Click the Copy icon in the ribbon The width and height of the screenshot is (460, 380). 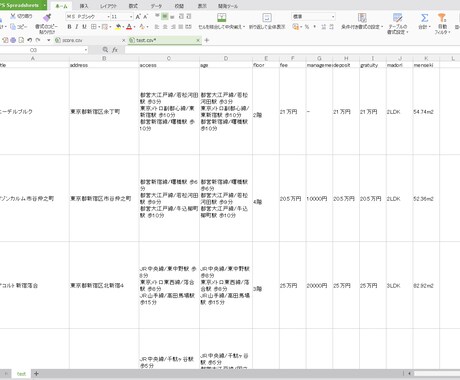click(x=13, y=27)
